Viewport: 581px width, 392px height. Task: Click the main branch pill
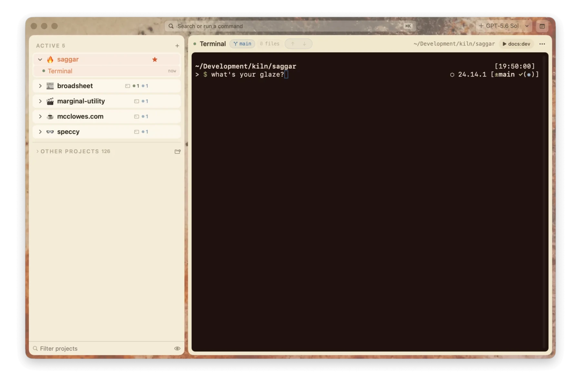pyautogui.click(x=242, y=44)
